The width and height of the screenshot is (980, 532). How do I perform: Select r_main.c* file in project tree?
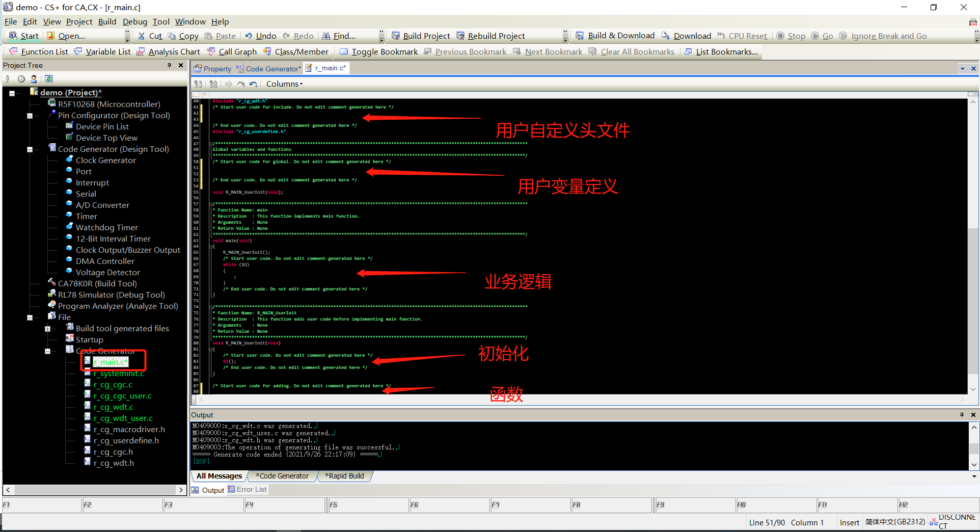(x=111, y=362)
